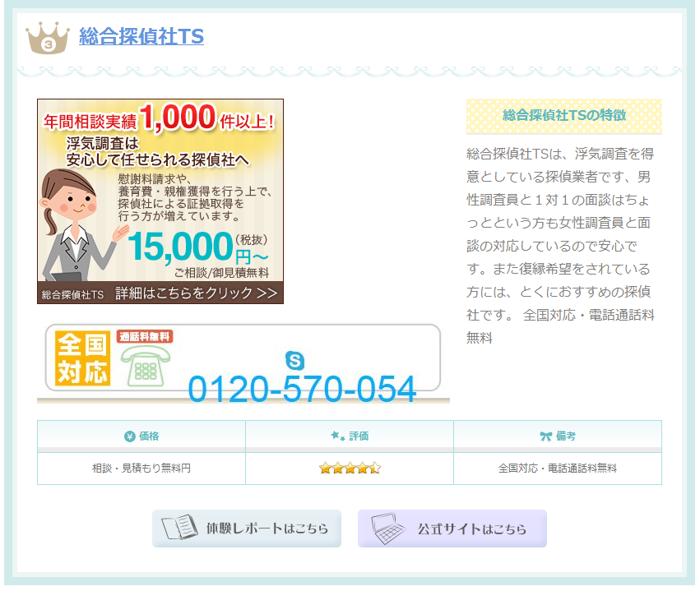Click the green telephone icon

click(146, 366)
